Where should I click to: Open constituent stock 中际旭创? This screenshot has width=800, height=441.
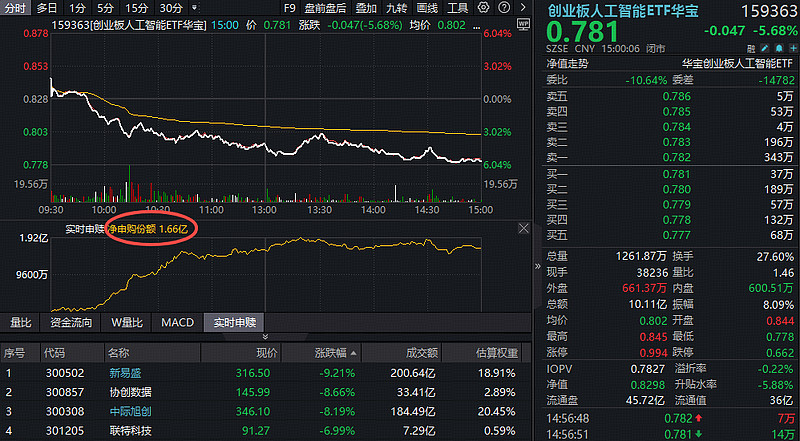click(130, 411)
